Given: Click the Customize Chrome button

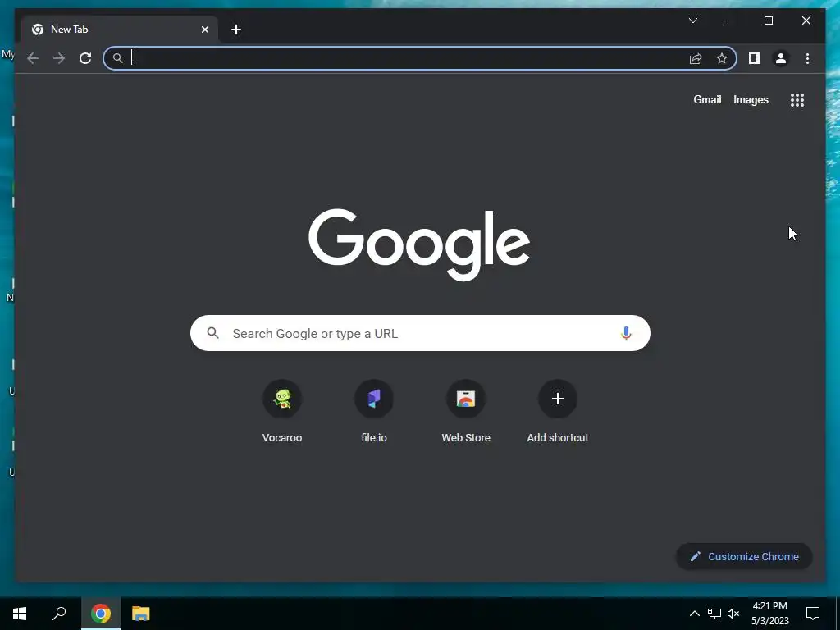Looking at the screenshot, I should tap(744, 557).
